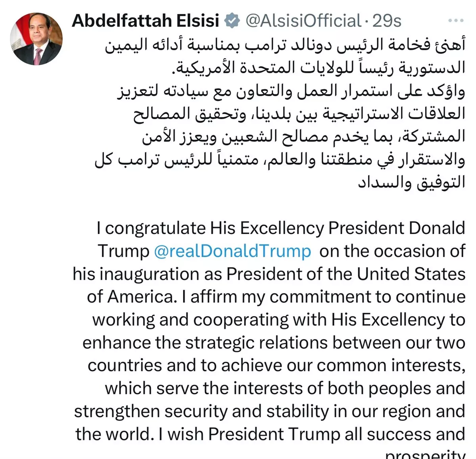This screenshot has height=459, width=476.
Task: Click the display name Abdelfattah Elsisi
Action: (x=146, y=21)
